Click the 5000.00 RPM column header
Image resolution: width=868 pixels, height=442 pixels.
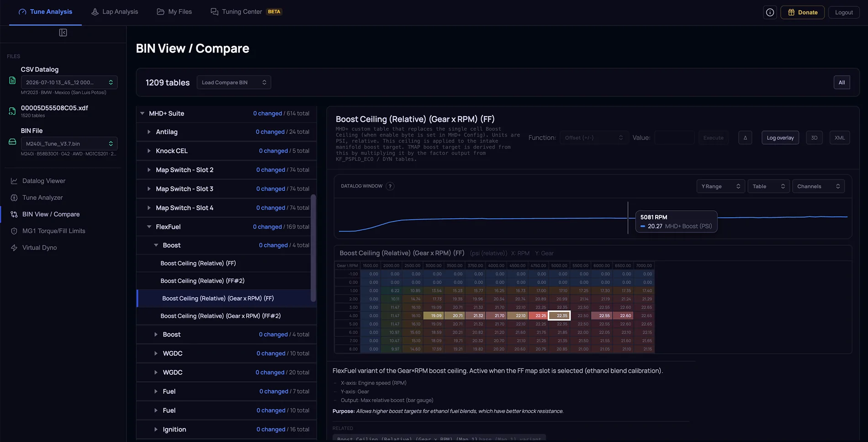coord(559,266)
